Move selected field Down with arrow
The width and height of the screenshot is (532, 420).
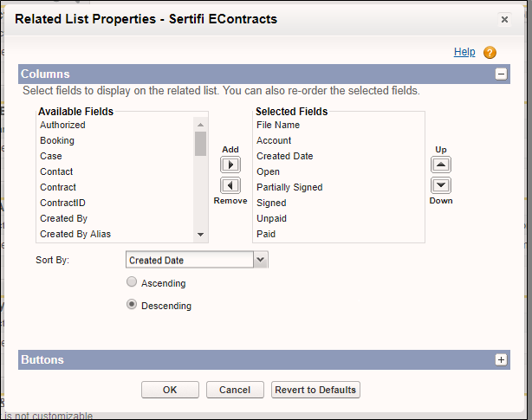point(441,185)
